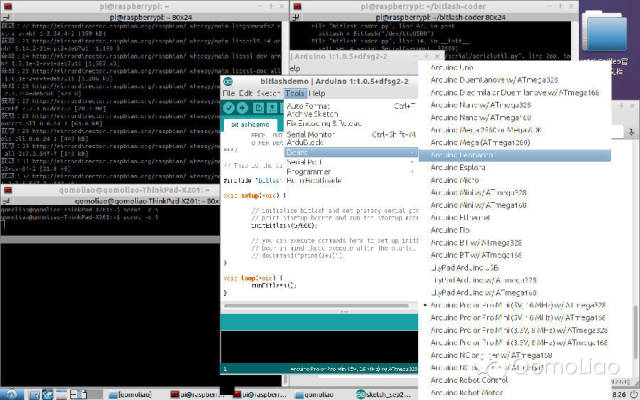Viewport: 640px width, 400px height.
Task: Open the Sketch menu in Arduino
Action: (x=268, y=93)
